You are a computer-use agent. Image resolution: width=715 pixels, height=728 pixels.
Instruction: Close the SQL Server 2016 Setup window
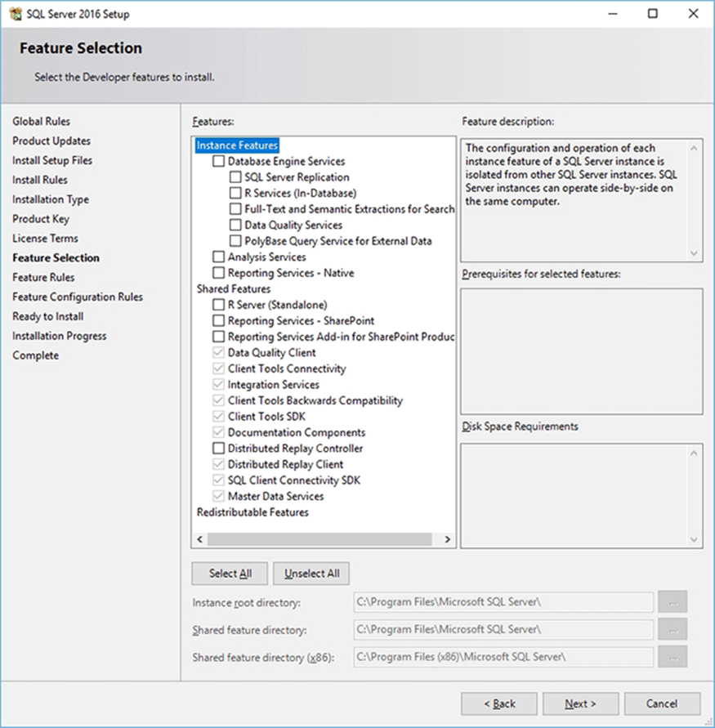(693, 13)
